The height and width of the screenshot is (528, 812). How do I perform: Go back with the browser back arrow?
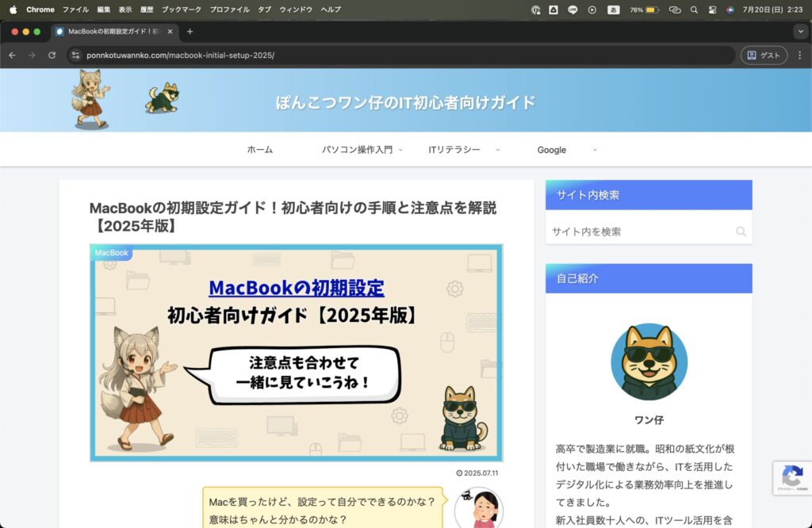[13, 55]
